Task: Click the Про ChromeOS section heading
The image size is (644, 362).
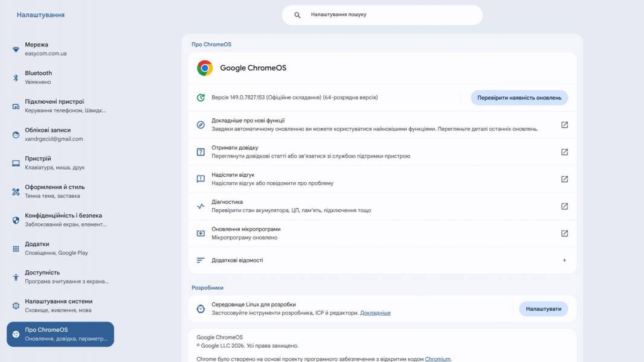Action: click(x=211, y=44)
